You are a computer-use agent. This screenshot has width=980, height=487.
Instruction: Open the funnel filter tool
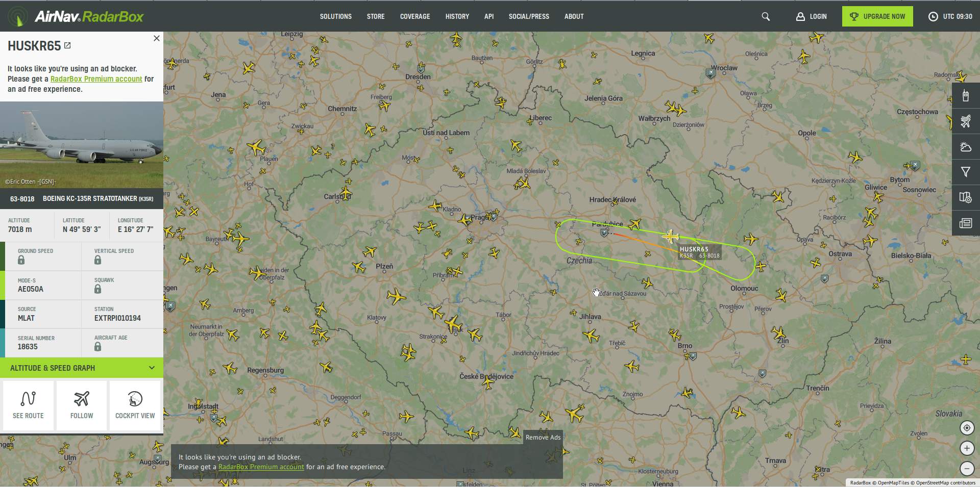(x=965, y=172)
